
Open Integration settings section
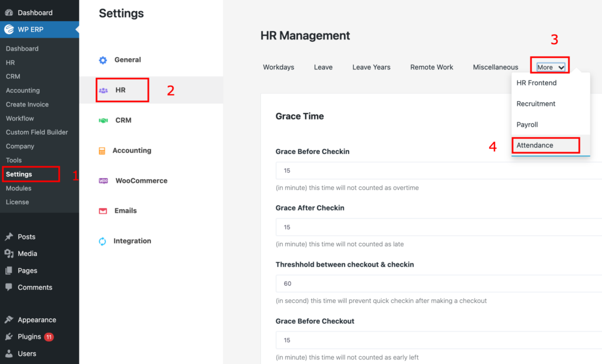coord(132,241)
